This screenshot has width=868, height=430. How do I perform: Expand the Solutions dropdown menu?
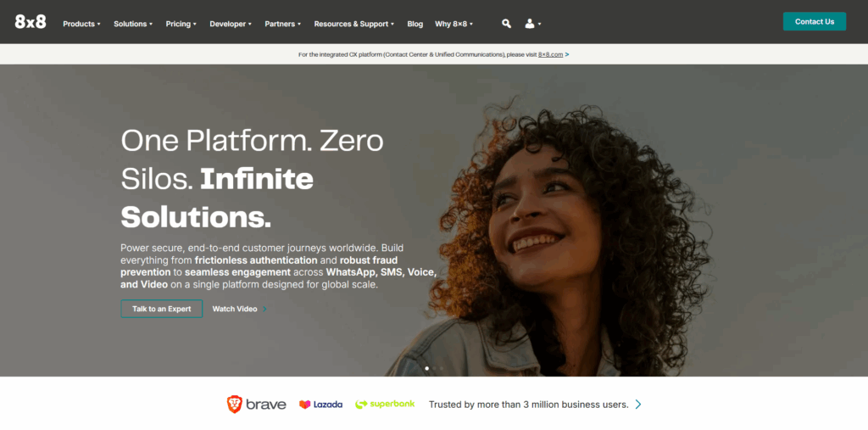click(133, 24)
